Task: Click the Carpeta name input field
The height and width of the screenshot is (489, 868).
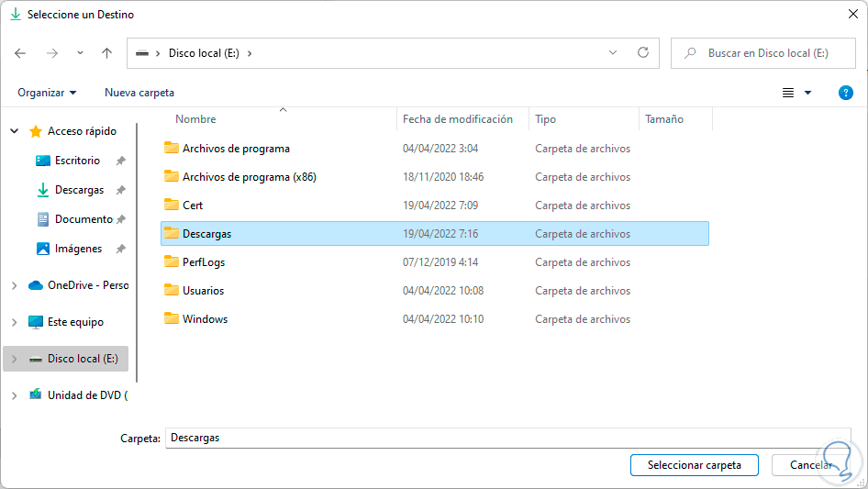Action: 509,438
